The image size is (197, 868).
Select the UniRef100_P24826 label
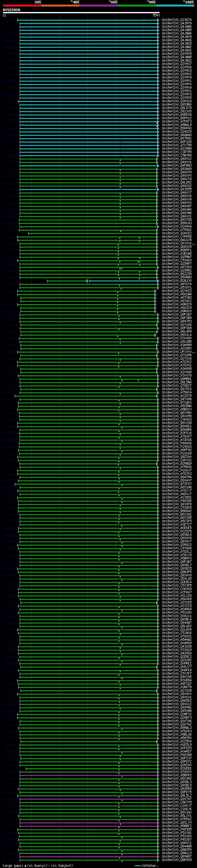[x=176, y=447]
